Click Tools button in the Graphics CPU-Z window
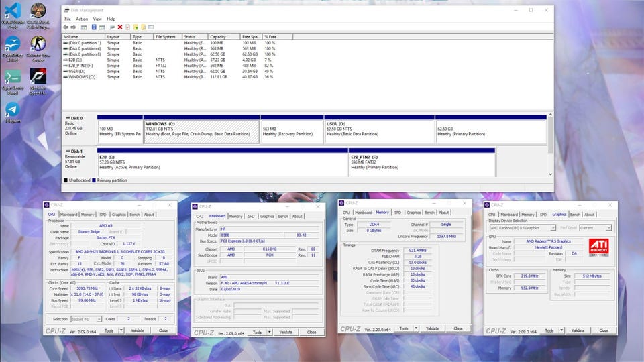 549,330
